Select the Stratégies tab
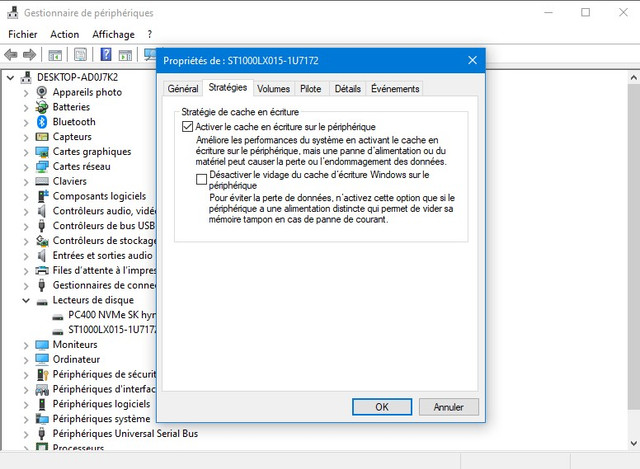Screen dimensions: 640x469 (228, 87)
